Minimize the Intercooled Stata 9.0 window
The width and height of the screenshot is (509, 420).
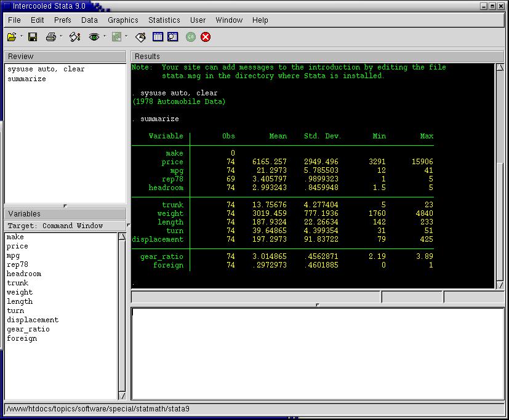tap(484, 6)
